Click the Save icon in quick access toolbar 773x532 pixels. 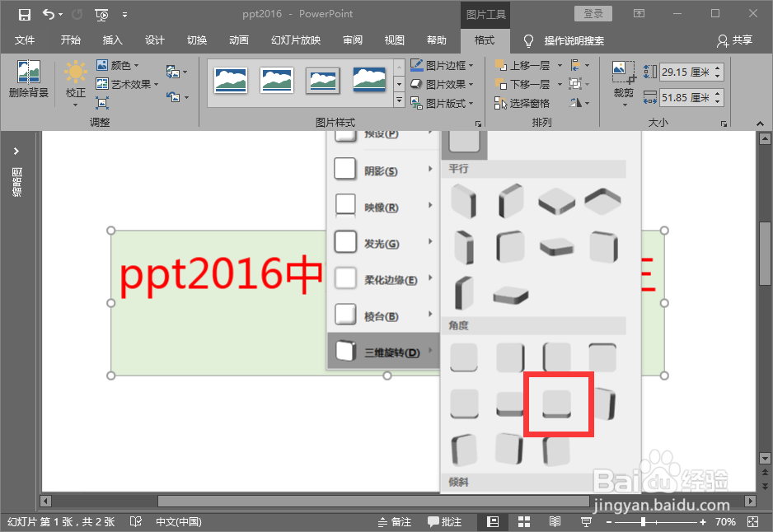tap(24, 14)
